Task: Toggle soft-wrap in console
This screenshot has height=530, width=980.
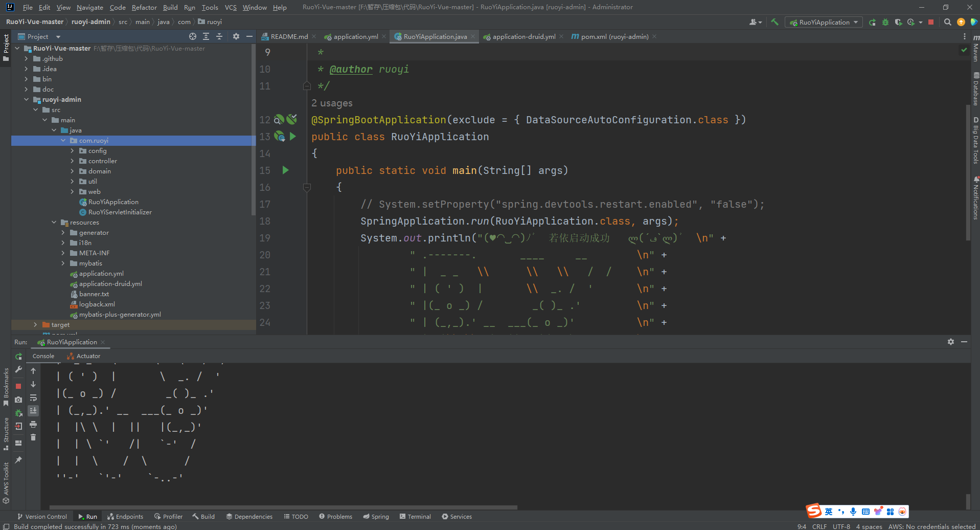Action: point(33,397)
